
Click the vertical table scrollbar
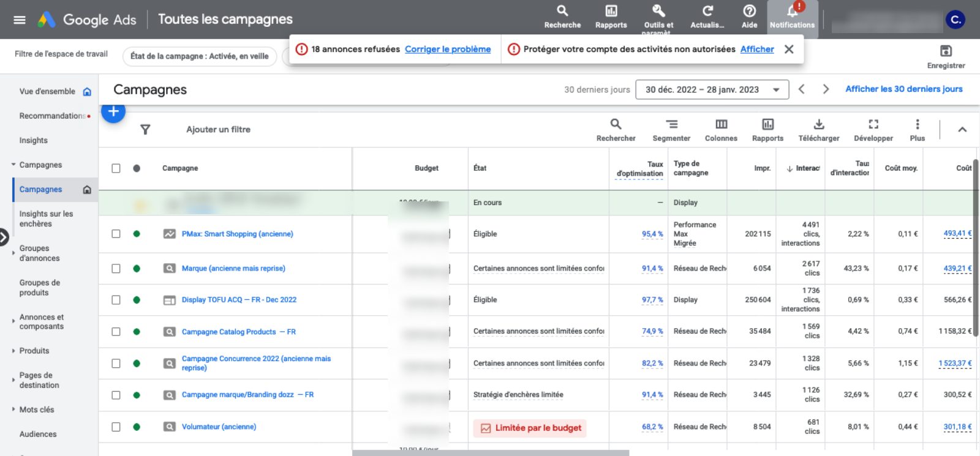(x=976, y=248)
